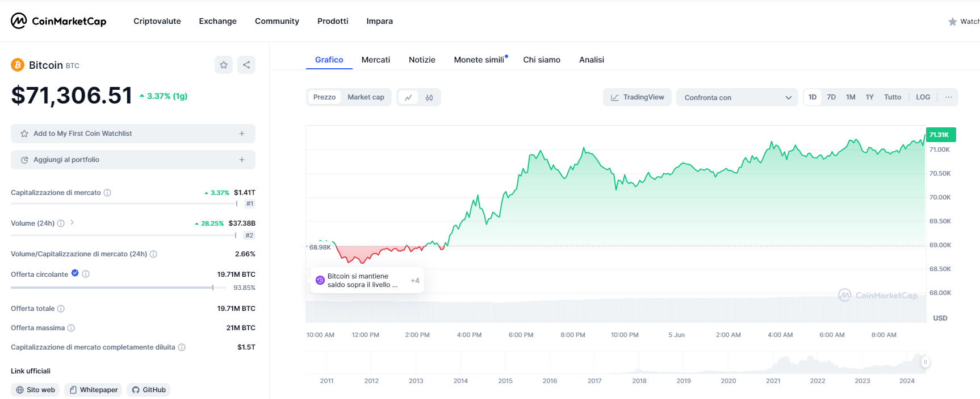Switch to line chart view icon
The height and width of the screenshot is (399, 980).
coord(408,97)
